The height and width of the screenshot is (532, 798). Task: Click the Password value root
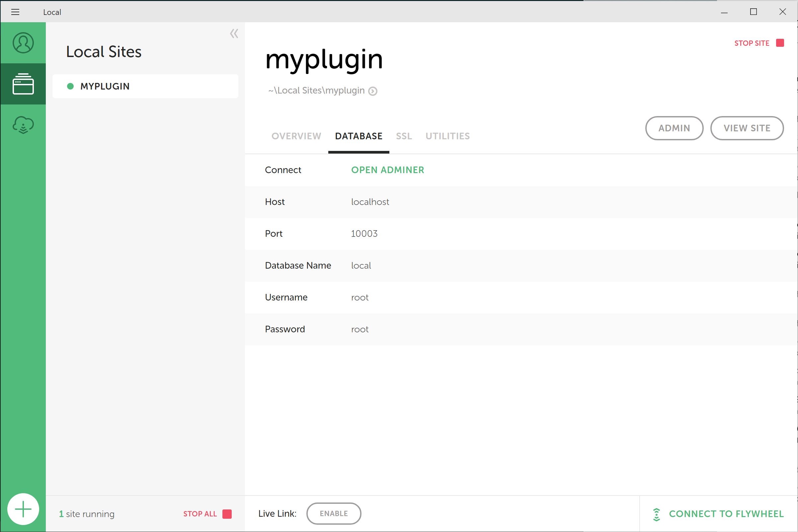point(359,329)
